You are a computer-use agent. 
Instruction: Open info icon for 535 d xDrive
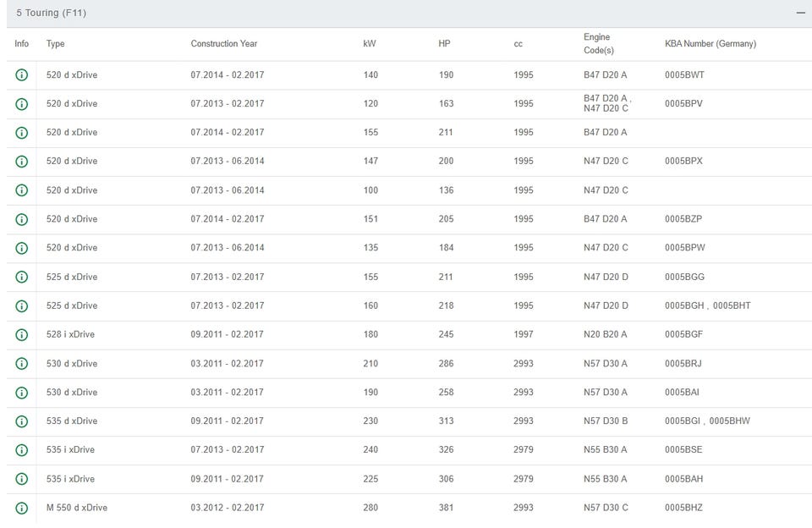[22, 421]
